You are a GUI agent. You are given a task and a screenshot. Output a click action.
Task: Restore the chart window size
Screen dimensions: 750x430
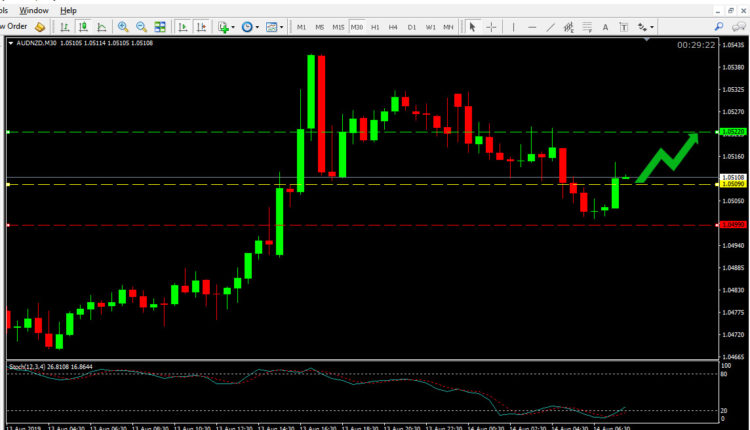coord(731,11)
